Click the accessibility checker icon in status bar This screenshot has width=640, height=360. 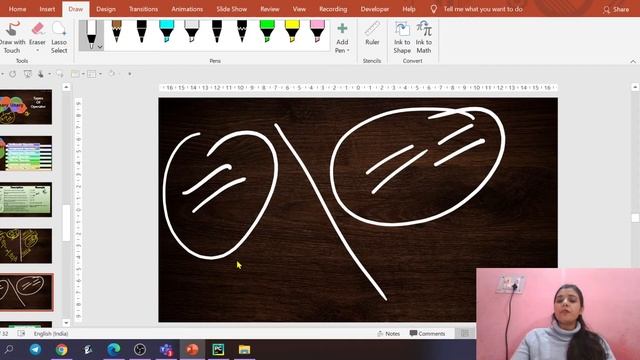coord(21,333)
